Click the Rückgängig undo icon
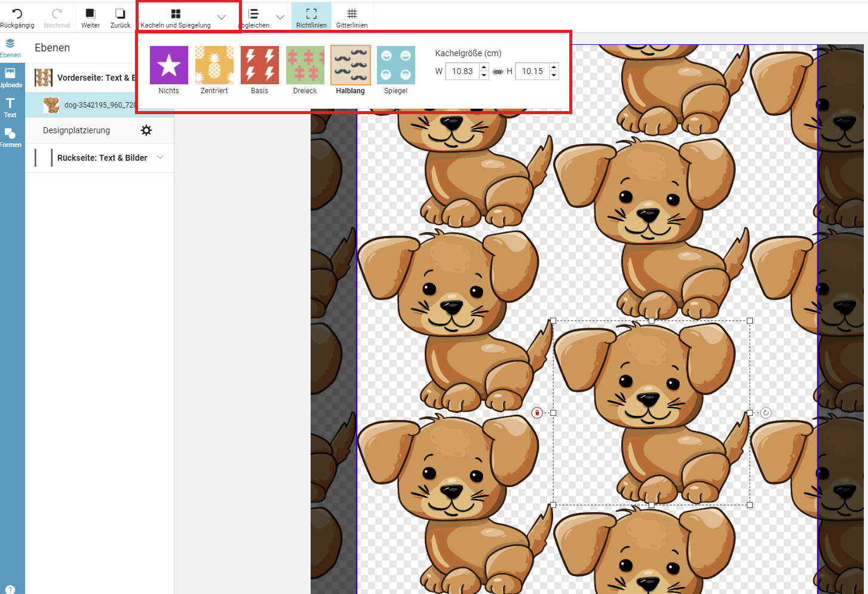 coord(17,14)
